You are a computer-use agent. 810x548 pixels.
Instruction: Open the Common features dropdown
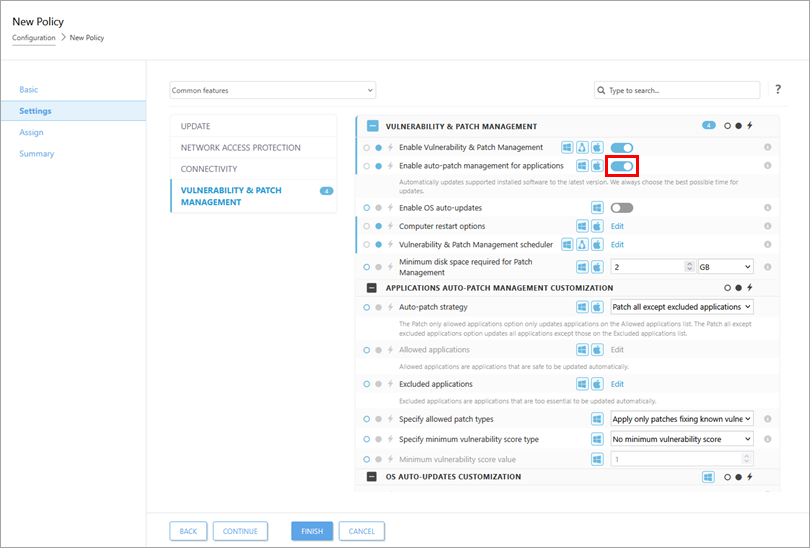click(x=272, y=90)
